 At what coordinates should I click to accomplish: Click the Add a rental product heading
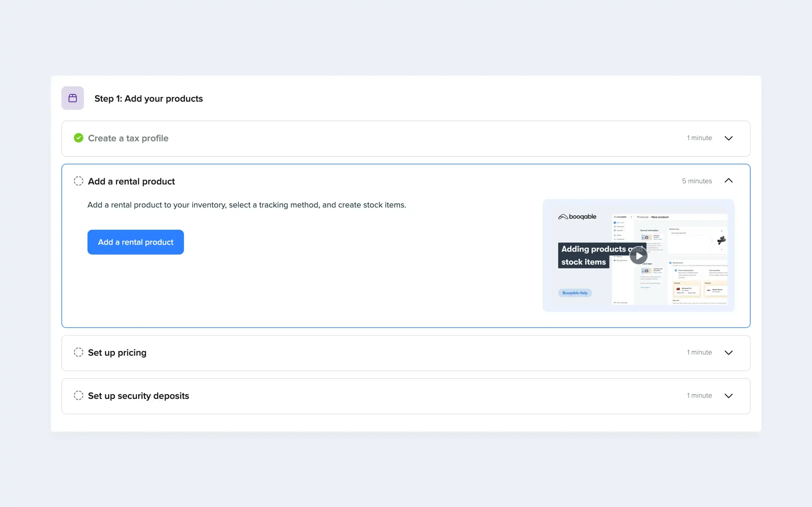pos(131,181)
